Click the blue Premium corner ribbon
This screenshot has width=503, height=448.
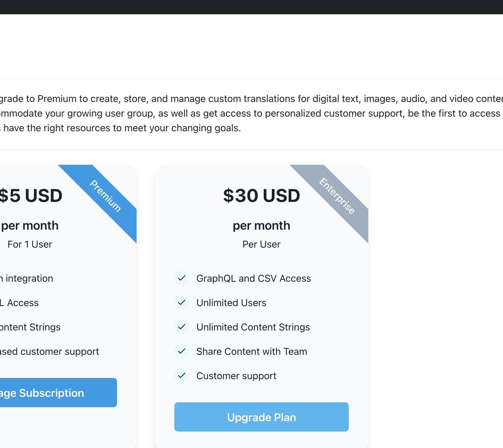coord(105,196)
